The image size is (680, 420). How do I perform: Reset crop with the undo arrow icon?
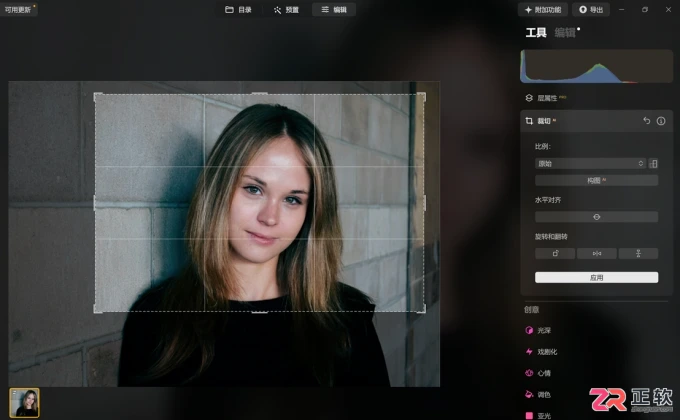pyautogui.click(x=647, y=121)
